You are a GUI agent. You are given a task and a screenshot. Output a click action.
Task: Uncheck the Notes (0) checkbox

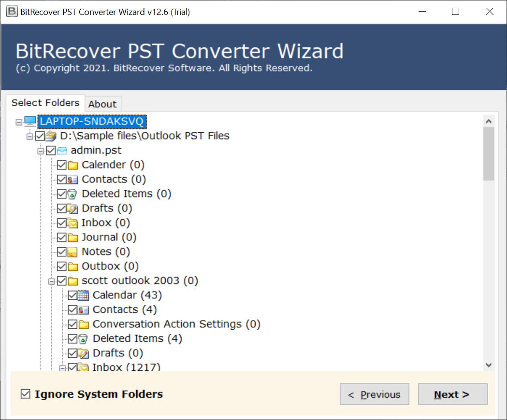pyautogui.click(x=62, y=252)
